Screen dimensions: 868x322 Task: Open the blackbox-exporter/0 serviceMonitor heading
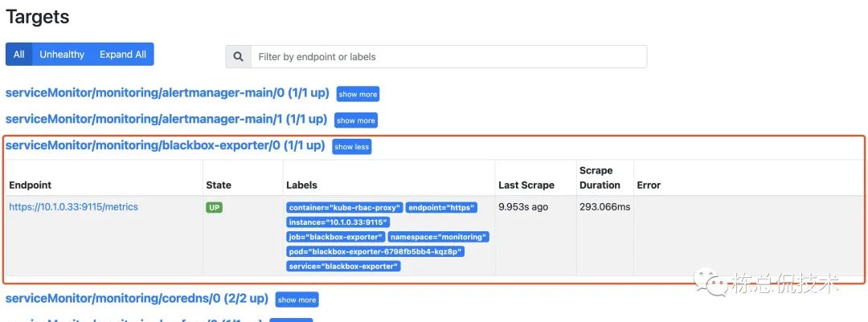(165, 145)
